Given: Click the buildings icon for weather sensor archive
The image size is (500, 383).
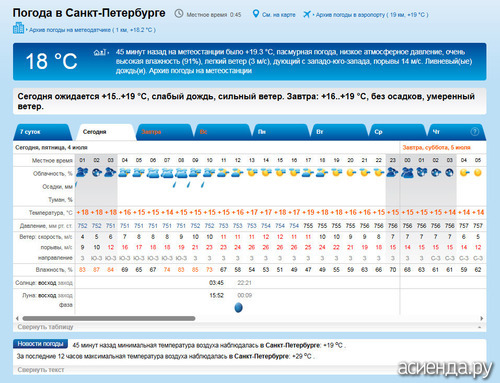Looking at the screenshot, I should tap(18, 28).
